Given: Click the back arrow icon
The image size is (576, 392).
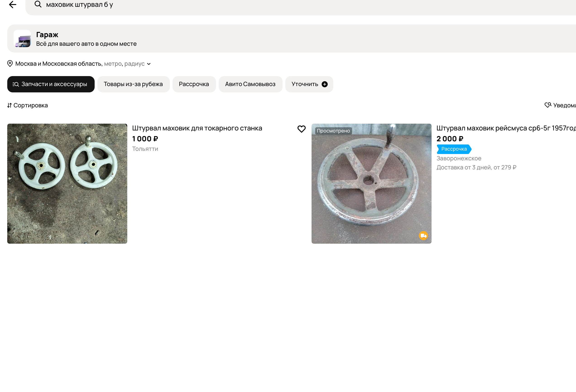Looking at the screenshot, I should 12,5.
